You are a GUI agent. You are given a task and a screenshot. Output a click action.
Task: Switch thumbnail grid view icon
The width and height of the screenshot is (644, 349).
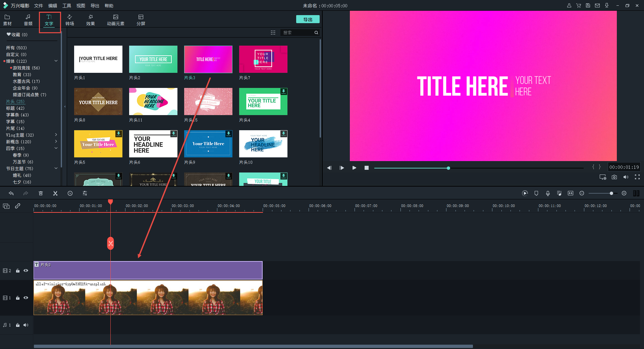pyautogui.click(x=273, y=33)
